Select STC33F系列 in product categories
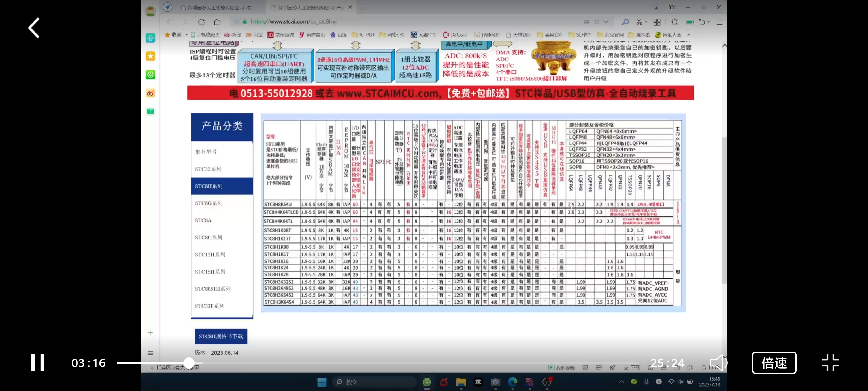 [222, 306]
